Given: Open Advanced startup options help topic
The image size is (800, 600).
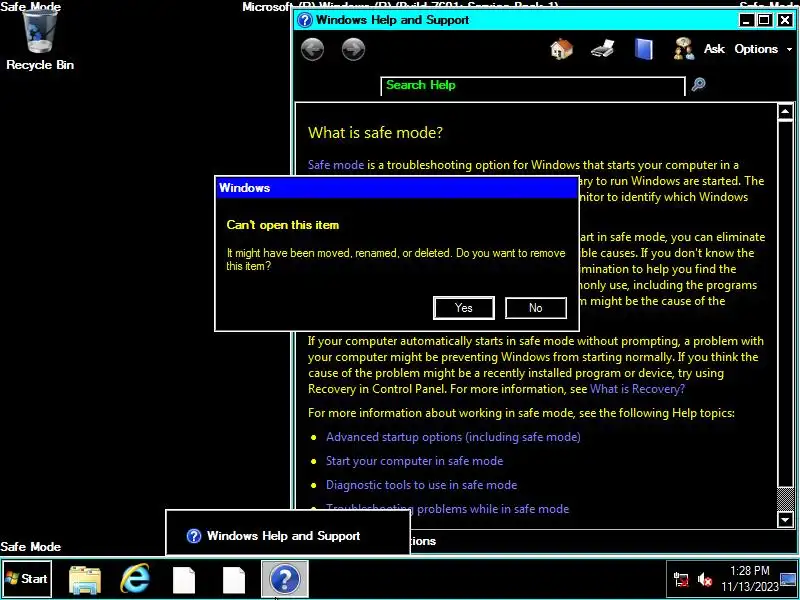Looking at the screenshot, I should pos(453,437).
